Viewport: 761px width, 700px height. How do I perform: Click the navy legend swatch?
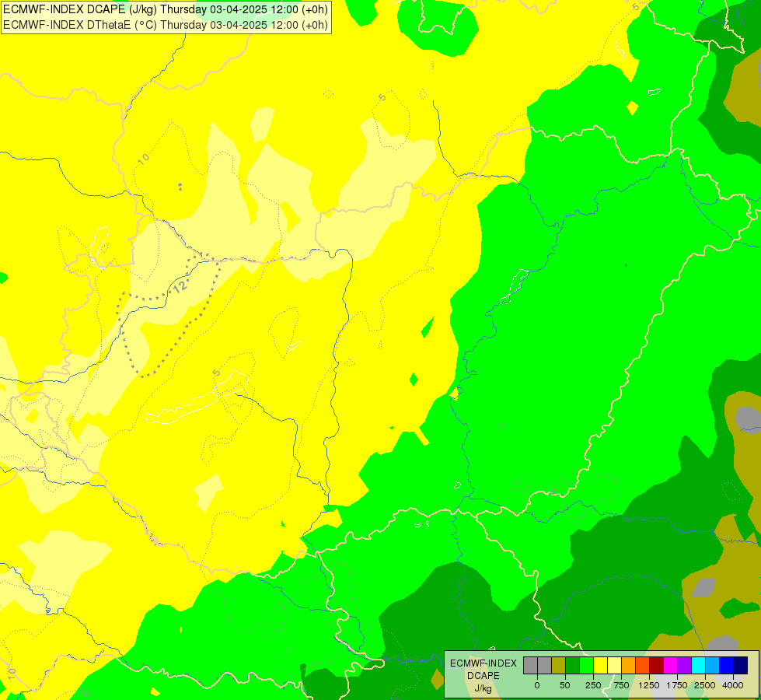click(740, 666)
